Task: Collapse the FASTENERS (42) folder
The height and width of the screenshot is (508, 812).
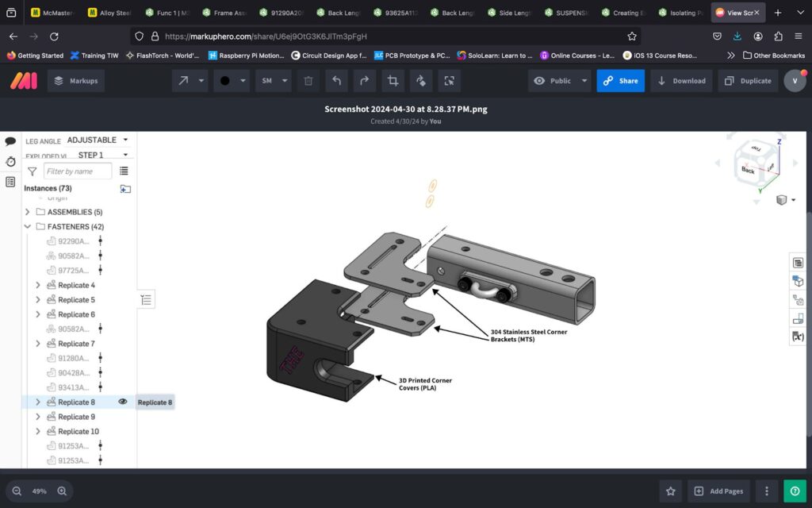Action: pyautogui.click(x=28, y=226)
